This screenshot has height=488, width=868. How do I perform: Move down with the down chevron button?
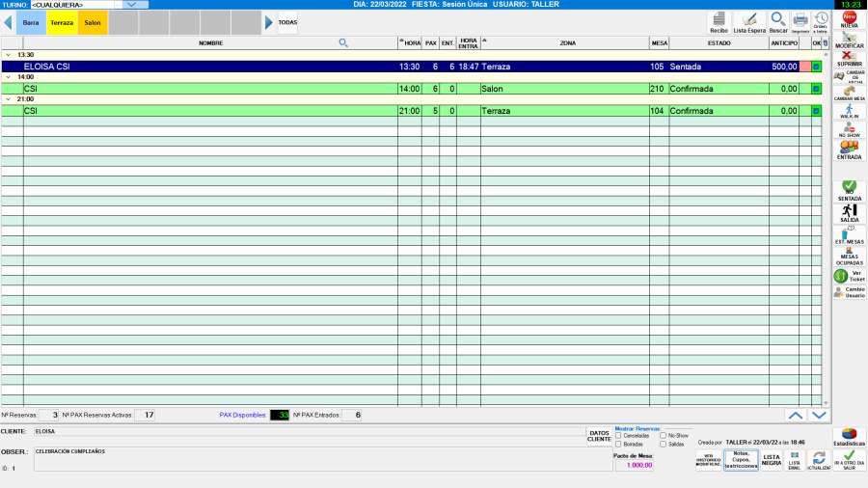(819, 415)
